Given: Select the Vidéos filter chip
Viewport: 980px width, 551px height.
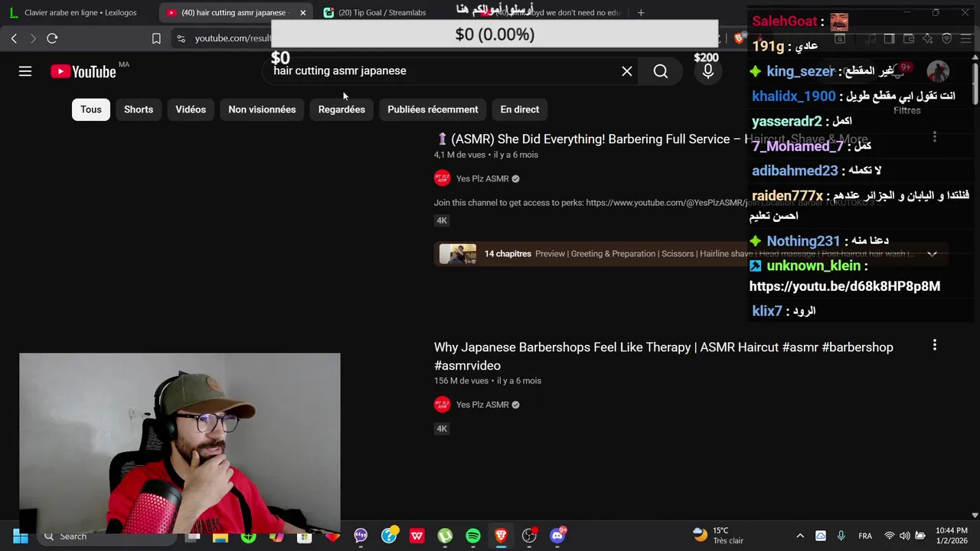Looking at the screenshot, I should [x=191, y=109].
